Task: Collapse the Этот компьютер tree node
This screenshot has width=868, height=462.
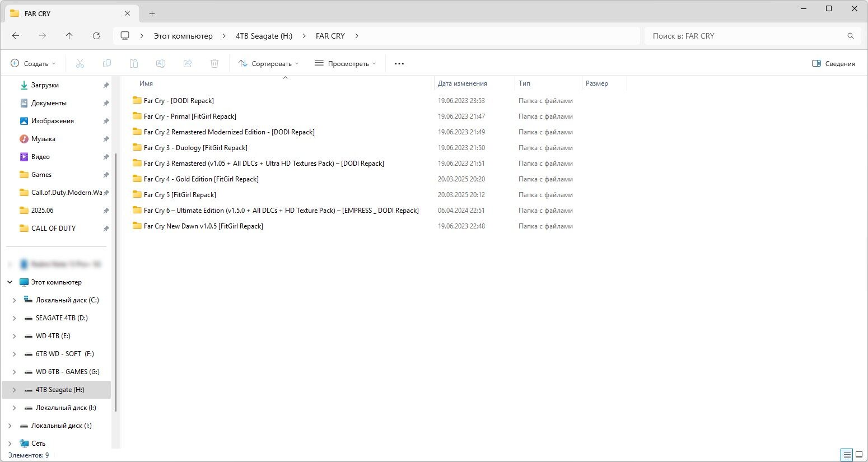Action: [x=10, y=282]
